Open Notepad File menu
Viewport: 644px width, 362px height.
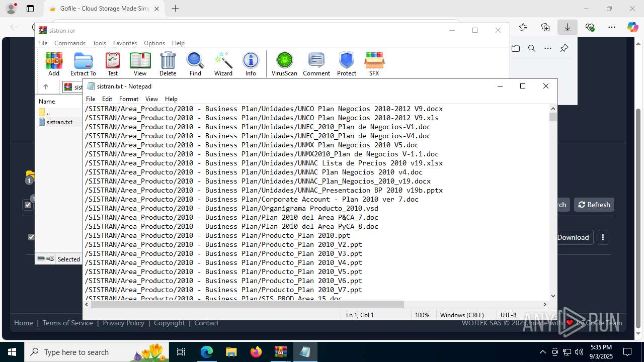(91, 99)
